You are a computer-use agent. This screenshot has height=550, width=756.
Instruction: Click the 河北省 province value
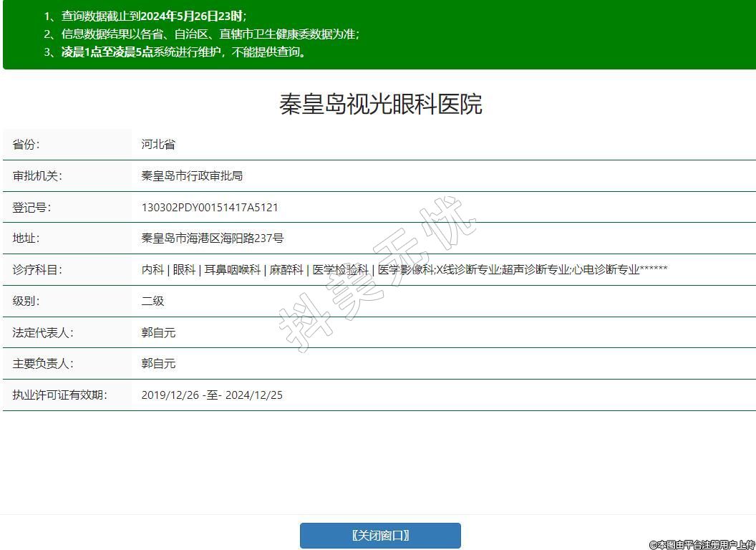point(158,145)
